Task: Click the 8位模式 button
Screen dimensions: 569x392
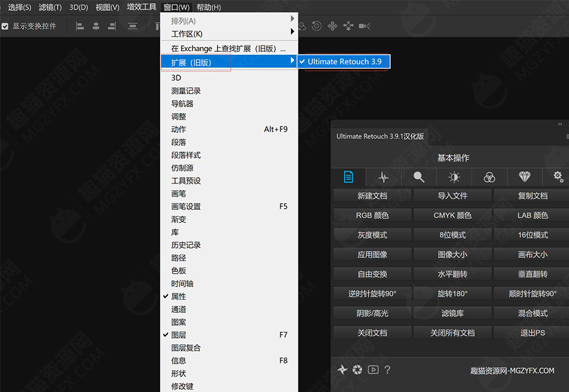Action: (453, 235)
